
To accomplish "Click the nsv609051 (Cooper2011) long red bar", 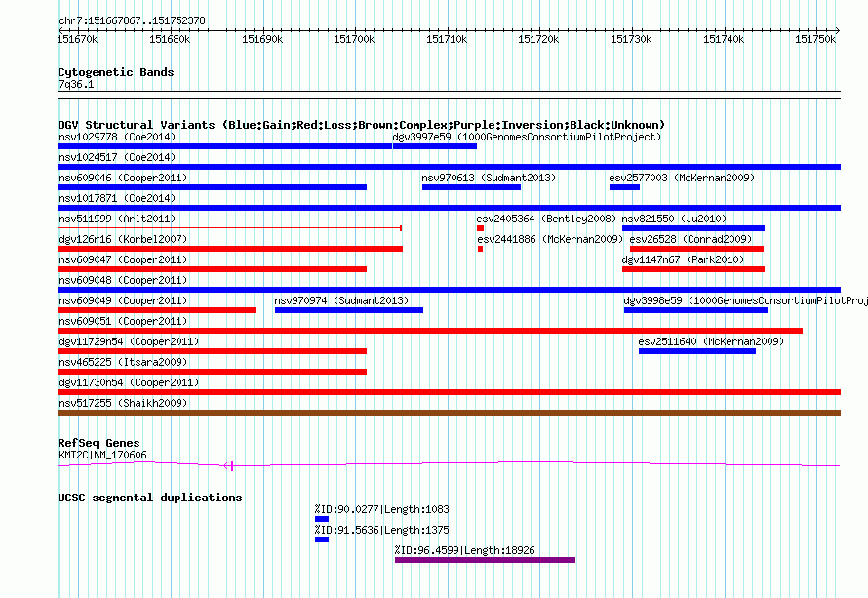I will pos(430,331).
